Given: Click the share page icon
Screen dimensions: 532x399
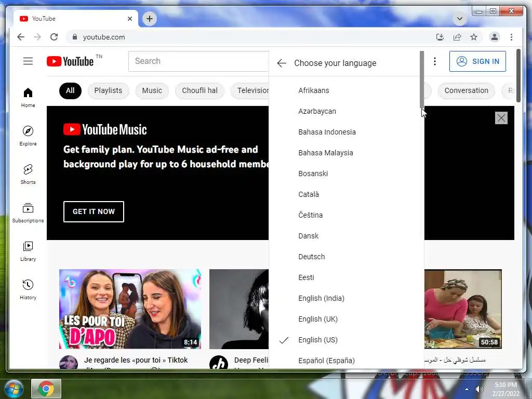Looking at the screenshot, I should click(457, 37).
